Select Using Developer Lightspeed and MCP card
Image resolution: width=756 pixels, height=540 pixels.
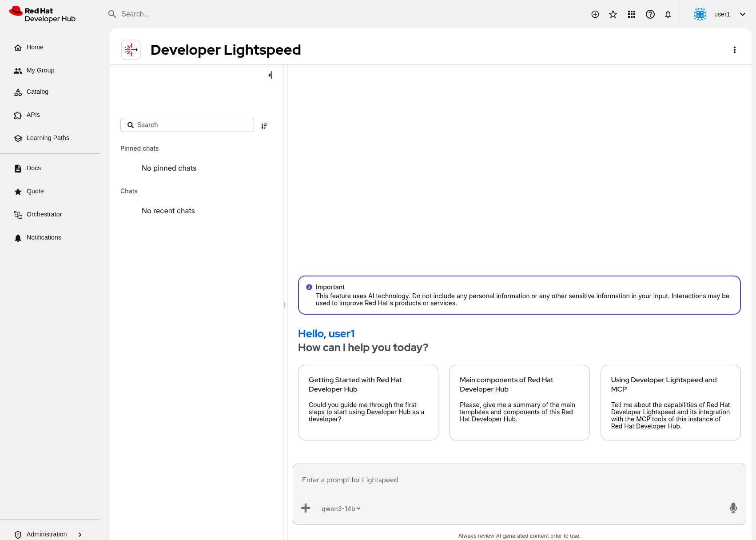[x=671, y=403]
